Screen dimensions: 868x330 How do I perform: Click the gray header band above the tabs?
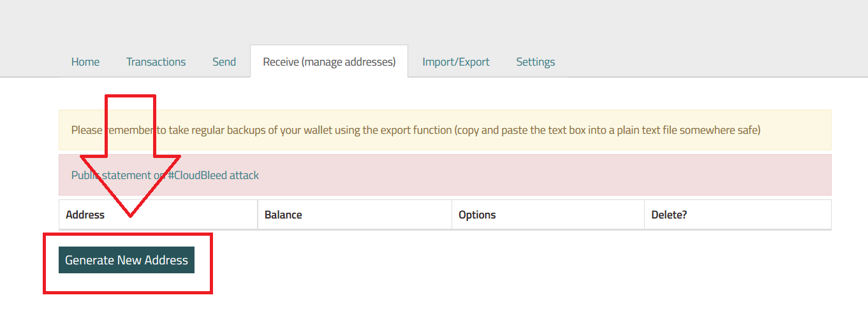[x=434, y=22]
